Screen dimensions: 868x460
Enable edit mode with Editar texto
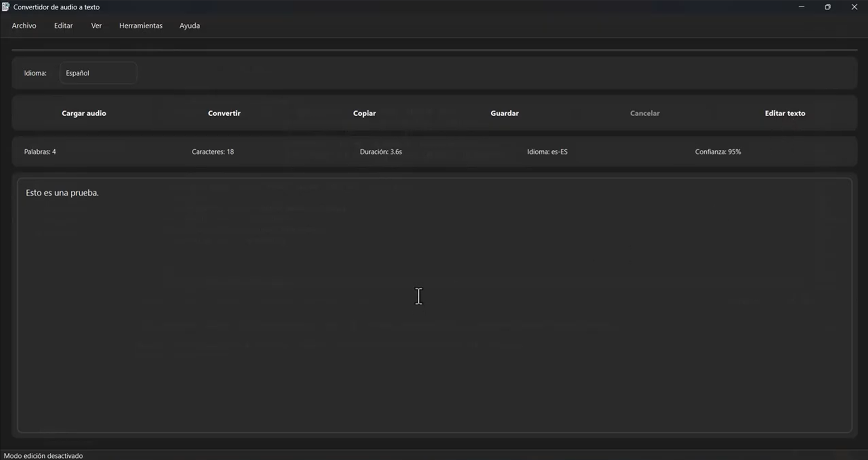[x=785, y=113]
